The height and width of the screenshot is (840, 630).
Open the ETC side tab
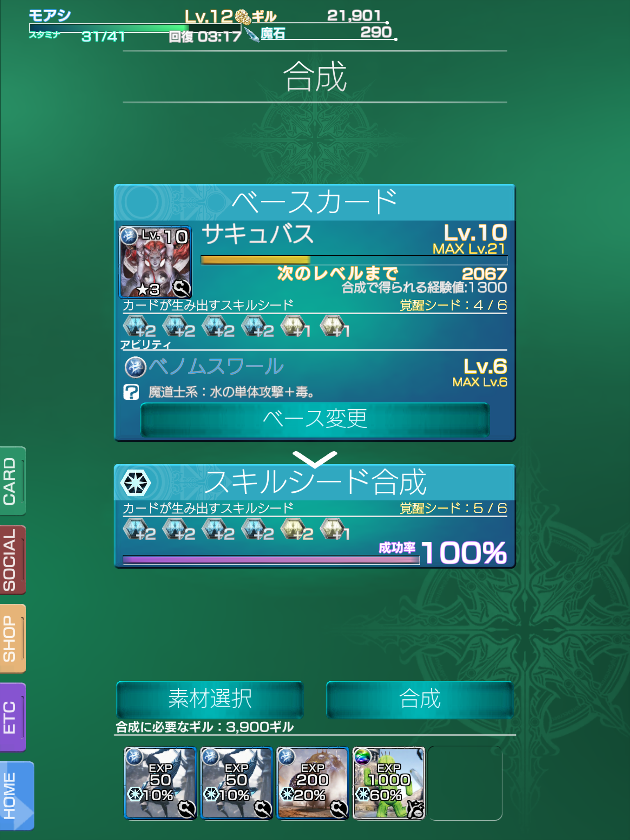[x=13, y=717]
